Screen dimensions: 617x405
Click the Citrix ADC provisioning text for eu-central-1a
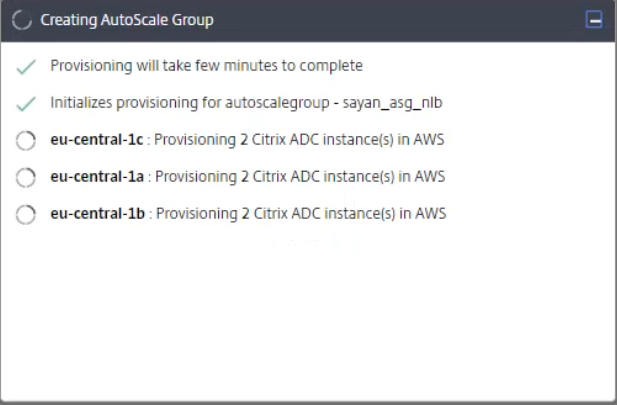pyautogui.click(x=300, y=177)
